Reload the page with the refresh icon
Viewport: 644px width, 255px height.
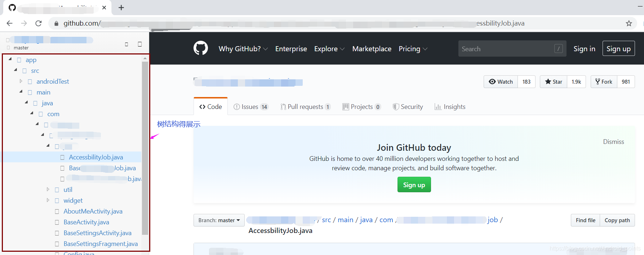(39, 23)
